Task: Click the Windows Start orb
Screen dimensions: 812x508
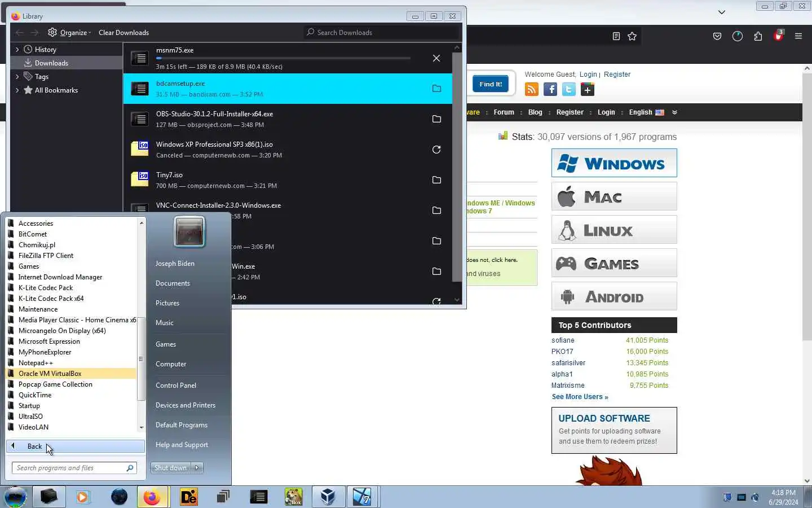Action: click(15, 497)
